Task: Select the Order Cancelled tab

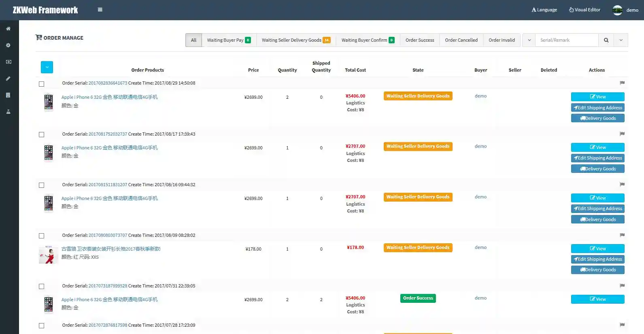Action: point(461,40)
